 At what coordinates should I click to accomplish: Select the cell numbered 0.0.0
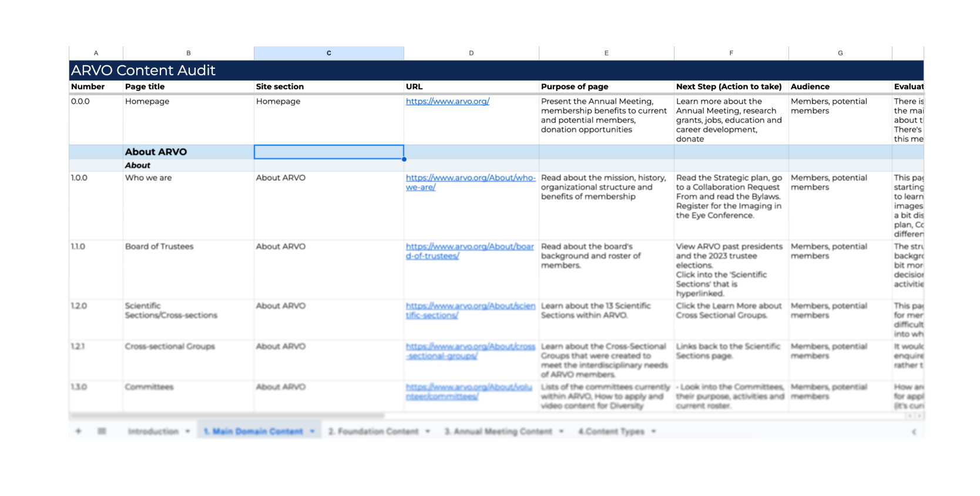(96, 120)
